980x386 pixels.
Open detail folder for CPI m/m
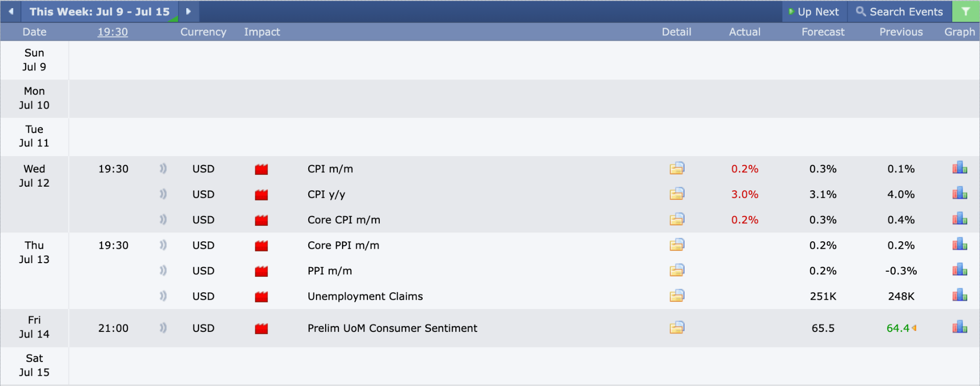click(677, 168)
